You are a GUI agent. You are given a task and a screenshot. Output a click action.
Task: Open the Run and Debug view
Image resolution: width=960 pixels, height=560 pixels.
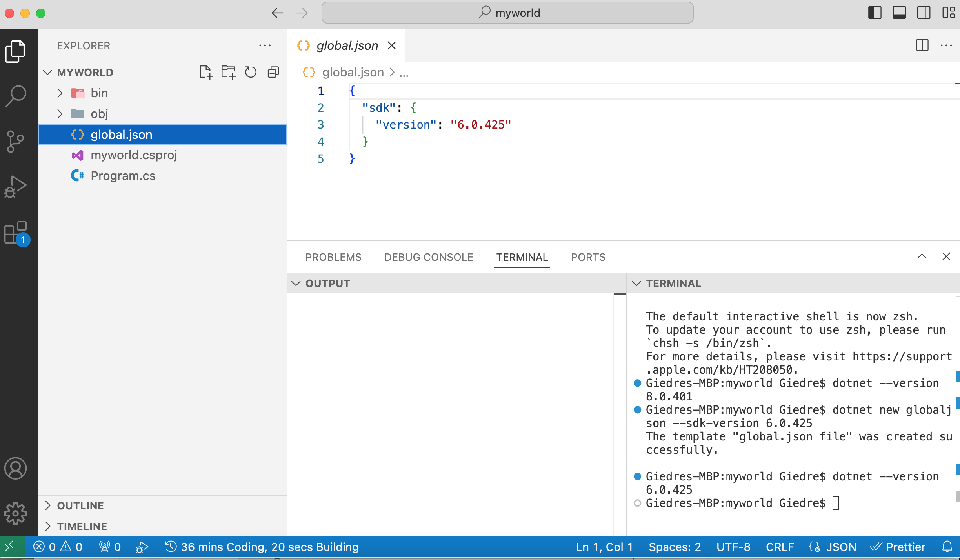click(16, 186)
